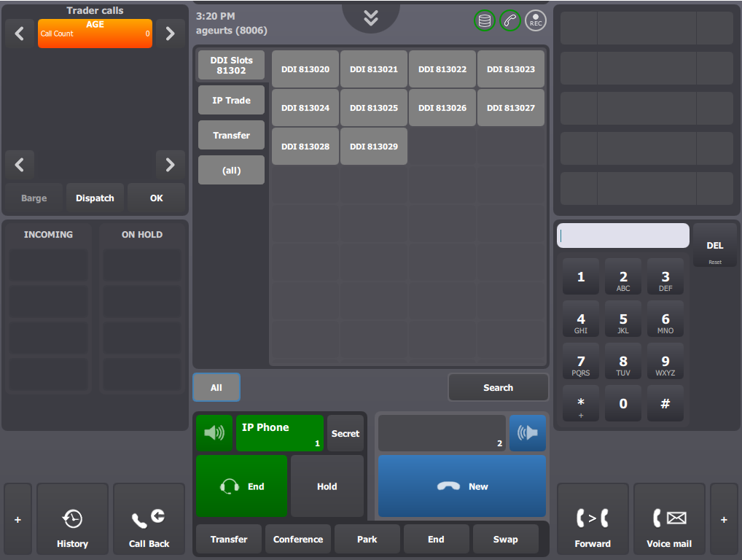Dial speed-dial DDI 813020
742x560 pixels.
tap(305, 69)
